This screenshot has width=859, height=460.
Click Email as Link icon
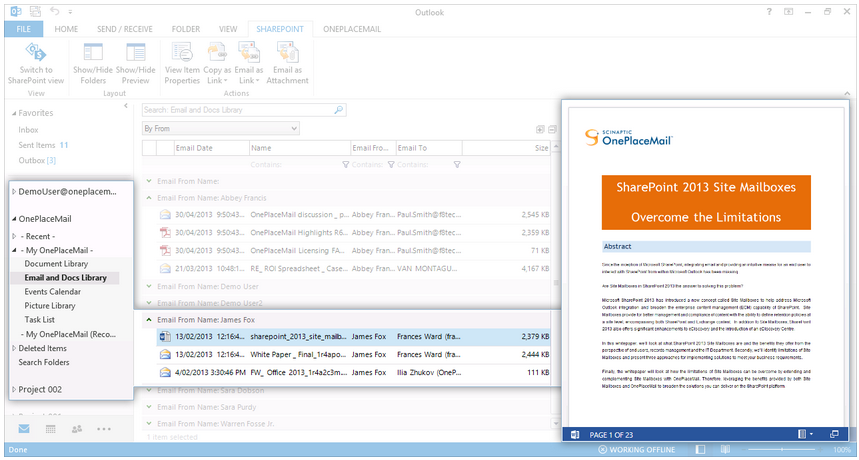pyautogui.click(x=249, y=55)
